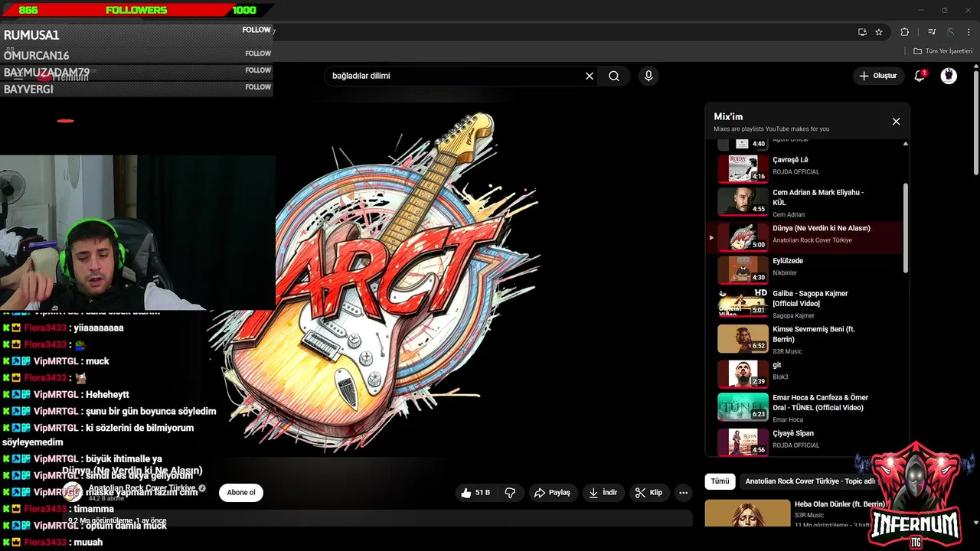Open the Tüm Yer İşaretleri bookmarks folder
The height and width of the screenshot is (551, 980).
click(x=942, y=51)
